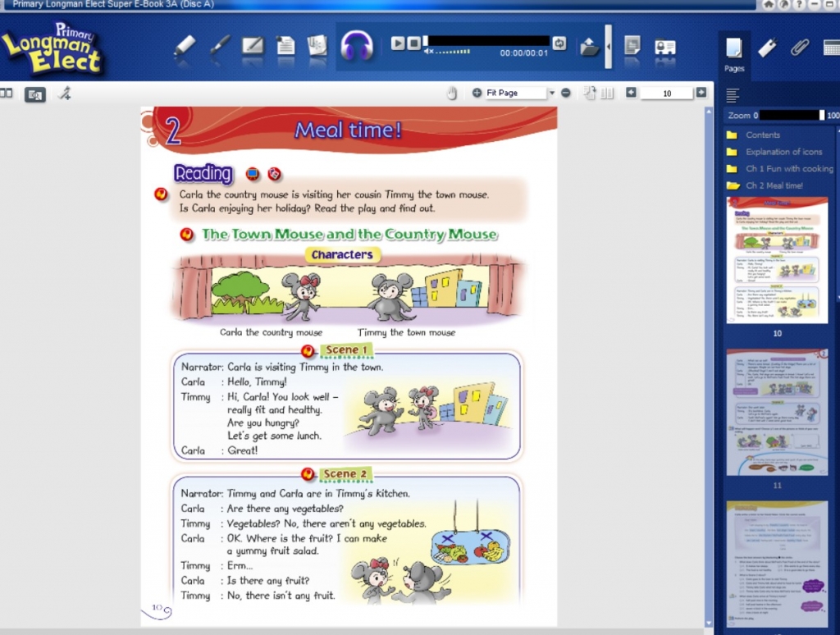Select the highlighter marker tool
Viewport: 840px width, 635px height.
pyautogui.click(x=185, y=45)
